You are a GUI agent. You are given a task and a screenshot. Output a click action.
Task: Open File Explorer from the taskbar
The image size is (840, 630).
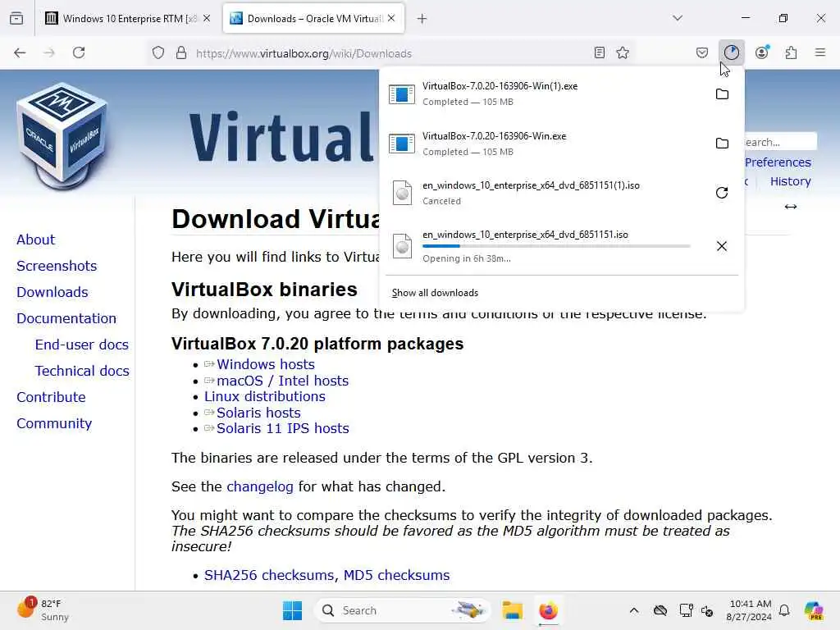(512, 610)
